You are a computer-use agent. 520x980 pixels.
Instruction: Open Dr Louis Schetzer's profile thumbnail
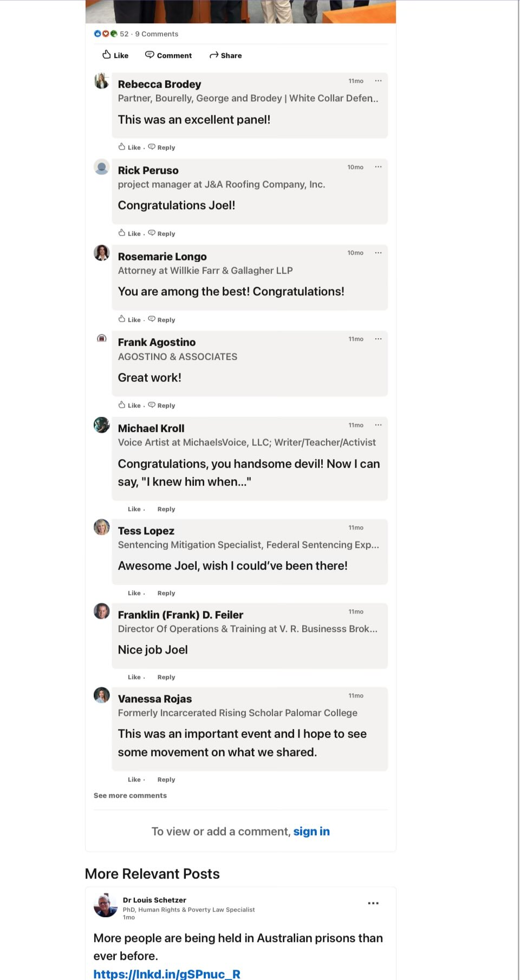(106, 905)
